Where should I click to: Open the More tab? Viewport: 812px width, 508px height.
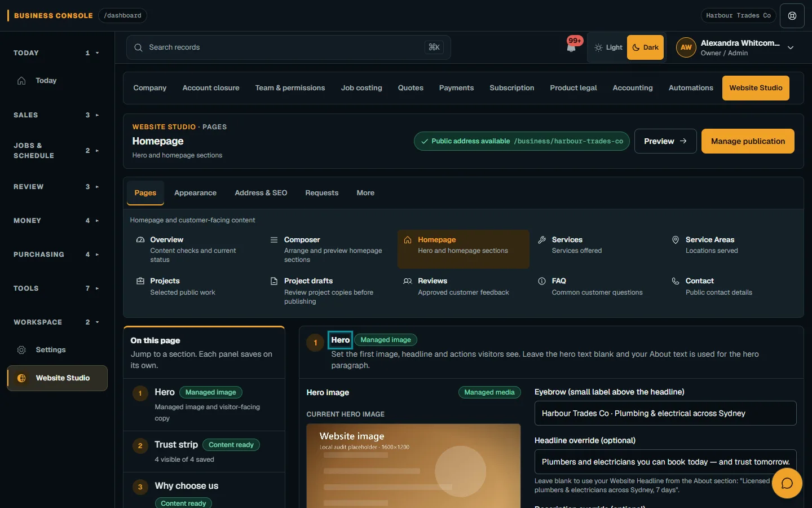[x=365, y=193]
